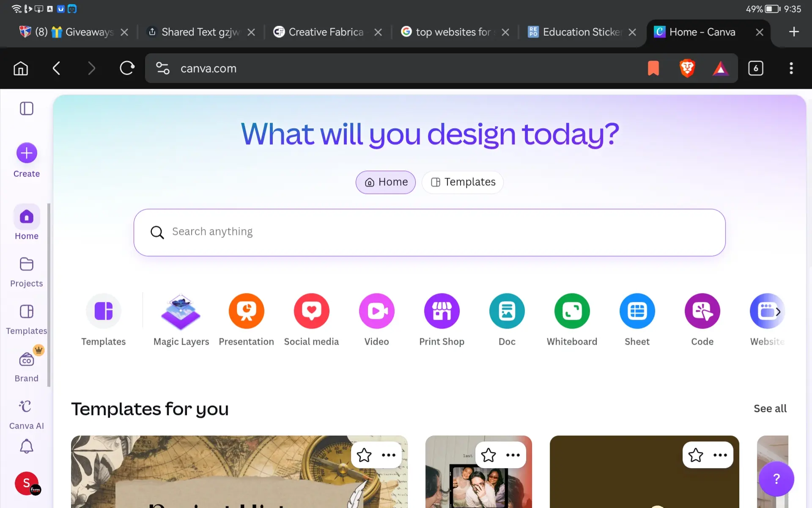This screenshot has height=508, width=812.
Task: Open the Print Shop shortcut
Action: point(442,320)
